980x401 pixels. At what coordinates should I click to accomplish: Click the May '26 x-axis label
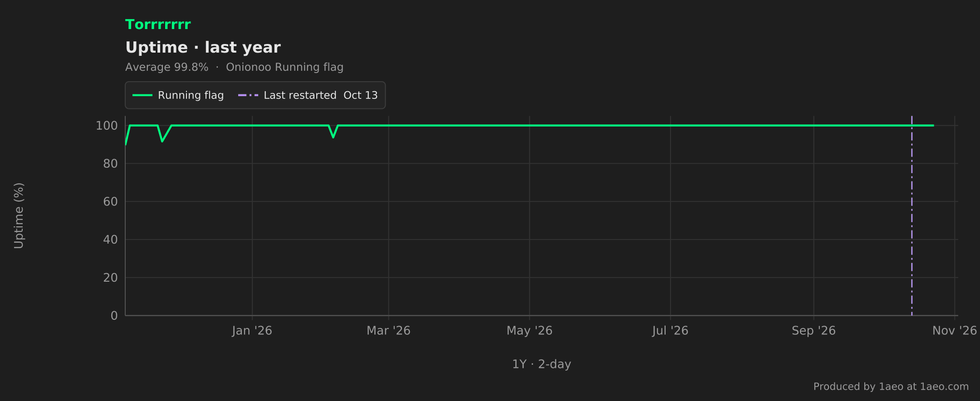(529, 331)
